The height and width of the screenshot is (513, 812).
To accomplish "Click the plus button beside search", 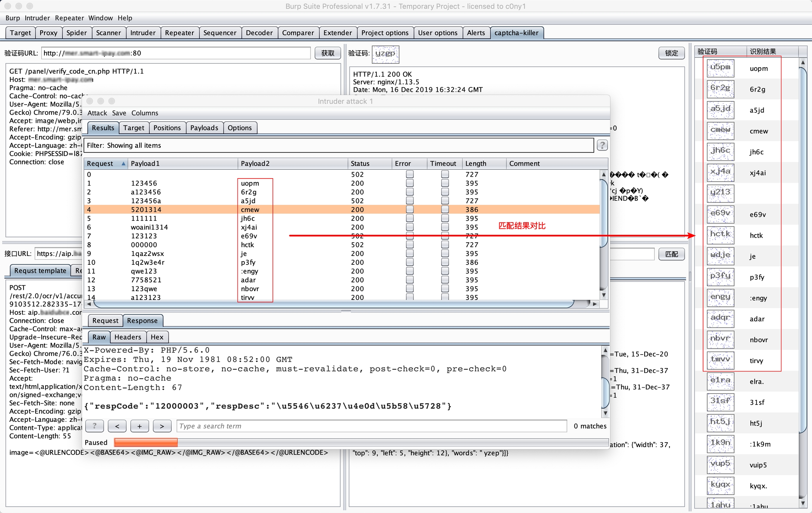I will point(140,426).
